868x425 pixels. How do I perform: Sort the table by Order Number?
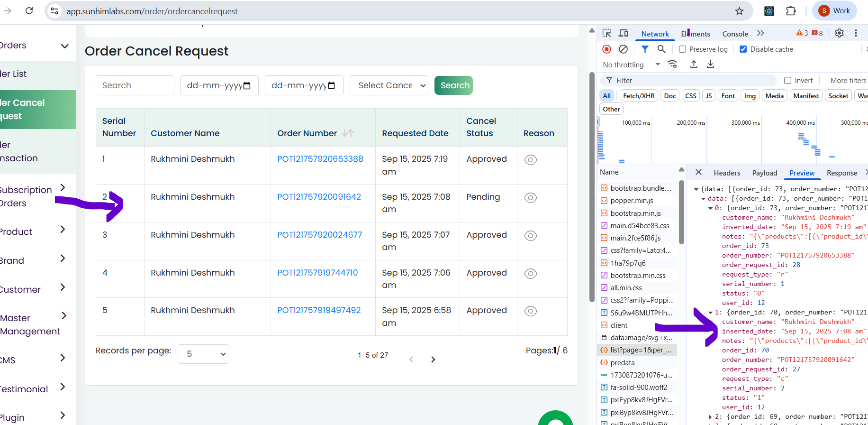tap(348, 133)
